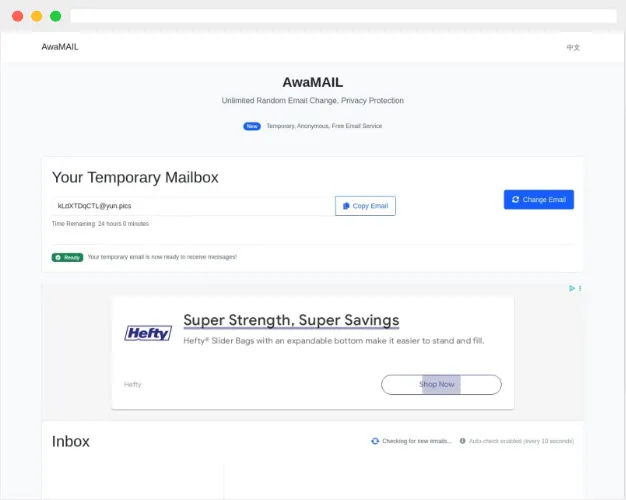Screen dimensions: 626x500
Task: Open the AwaMAIL brand link in navbar
Action: (60, 47)
